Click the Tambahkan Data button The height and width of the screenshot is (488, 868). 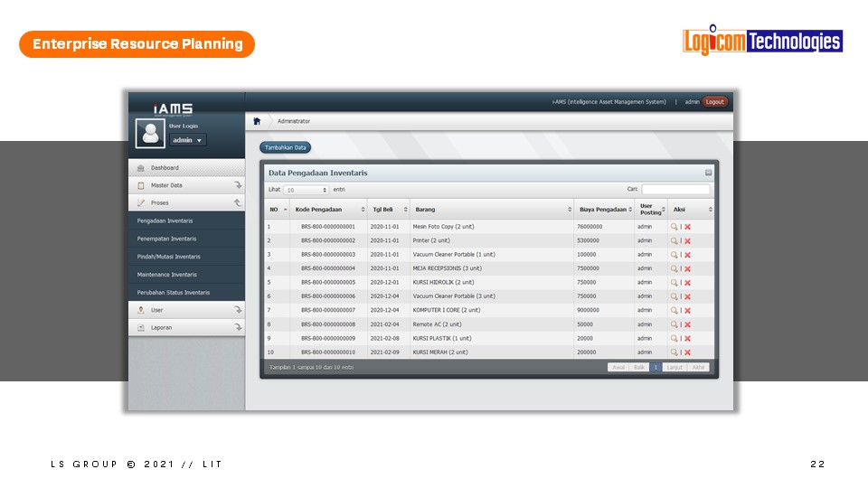pos(286,147)
